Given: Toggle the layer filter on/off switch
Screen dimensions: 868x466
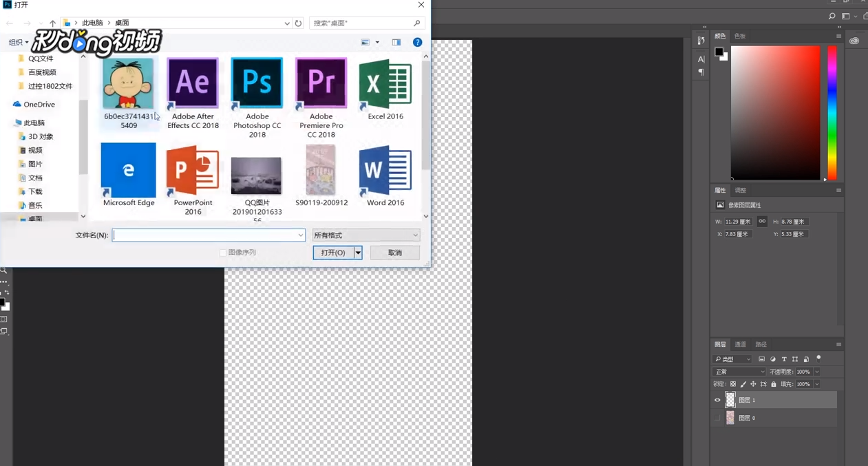Looking at the screenshot, I should 818,358.
